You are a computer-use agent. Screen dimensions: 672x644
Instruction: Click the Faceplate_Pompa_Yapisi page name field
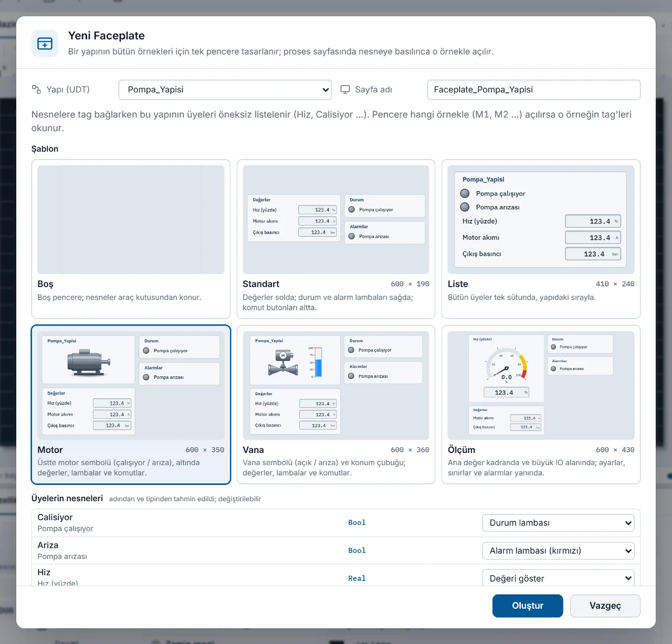coord(534,90)
